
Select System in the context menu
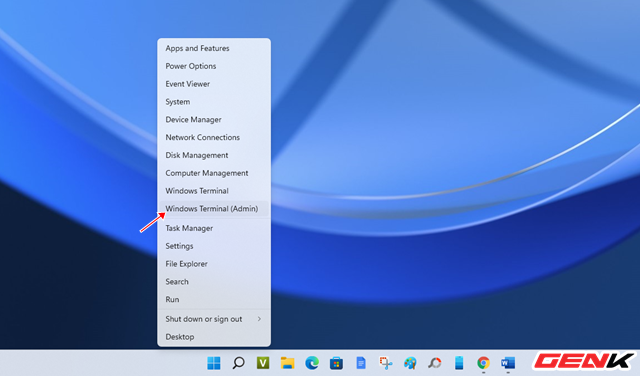(x=214, y=102)
